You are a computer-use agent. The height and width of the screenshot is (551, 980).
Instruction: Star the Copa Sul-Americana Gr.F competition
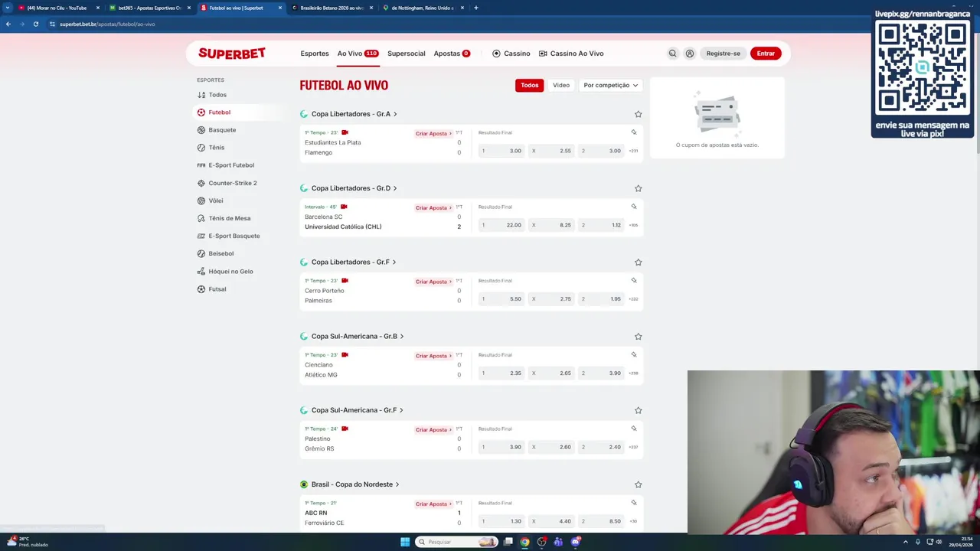coord(638,410)
